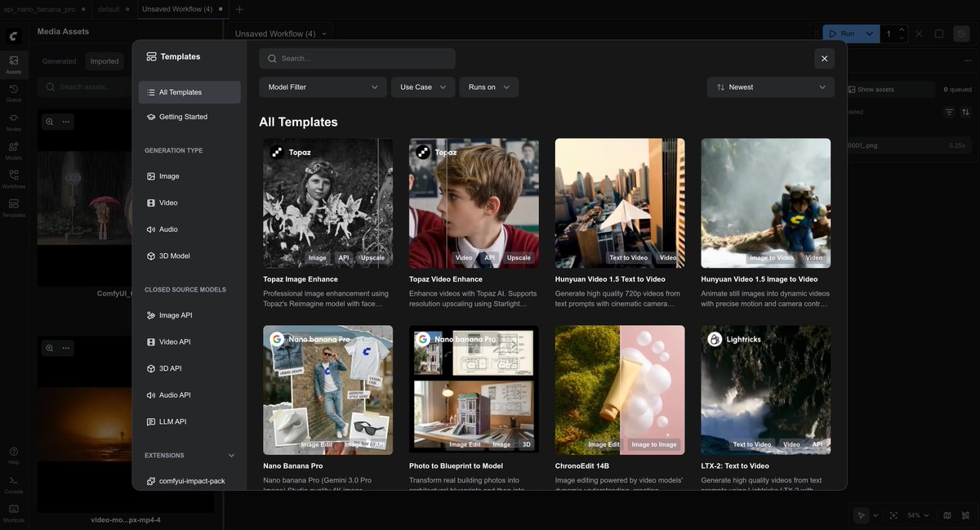Click the fit-view icon in the canvas toolbar
Screen dimensions: 980x530
pyautogui.click(x=893, y=515)
